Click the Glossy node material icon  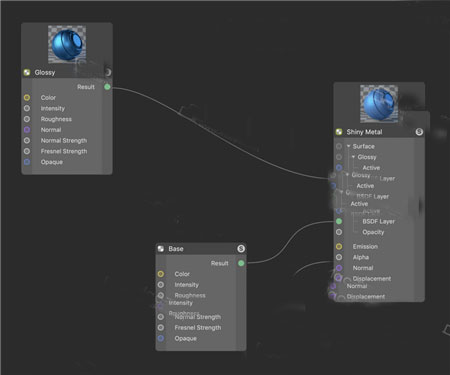[x=27, y=72]
